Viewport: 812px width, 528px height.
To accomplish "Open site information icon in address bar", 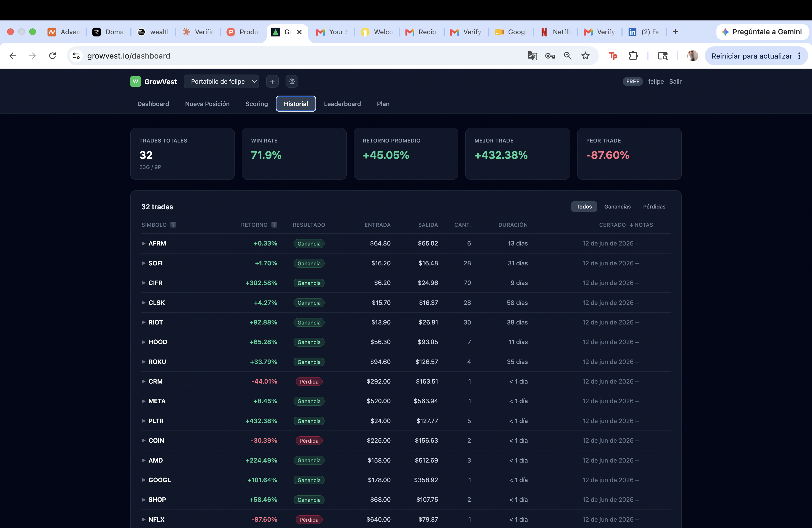I will click(76, 56).
